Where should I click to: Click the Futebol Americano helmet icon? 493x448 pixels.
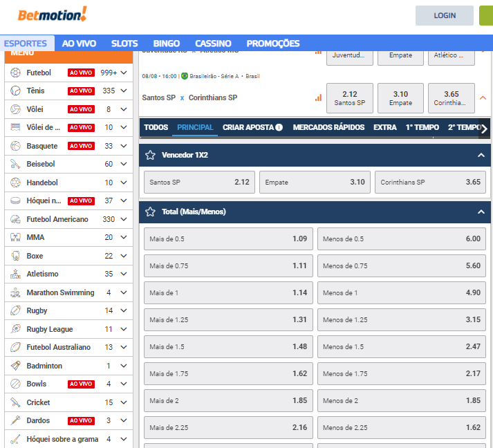click(x=15, y=219)
